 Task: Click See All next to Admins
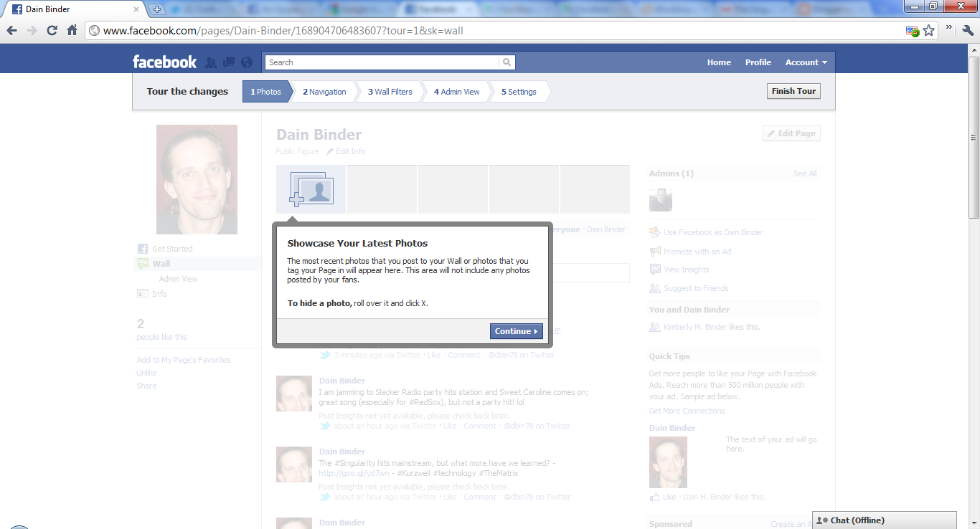tap(805, 173)
